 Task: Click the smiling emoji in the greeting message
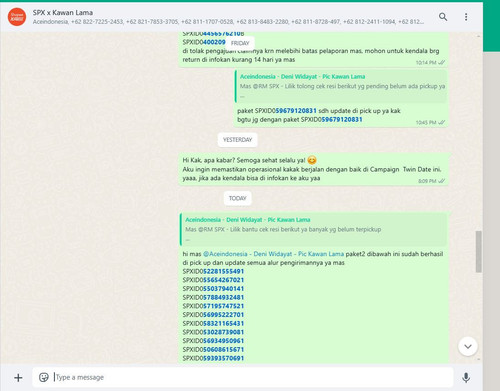click(x=312, y=160)
